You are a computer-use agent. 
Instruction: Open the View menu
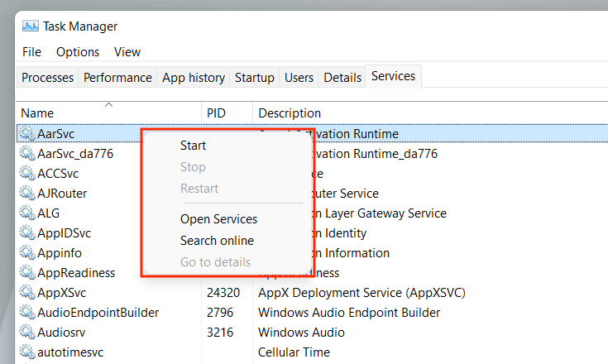[127, 52]
